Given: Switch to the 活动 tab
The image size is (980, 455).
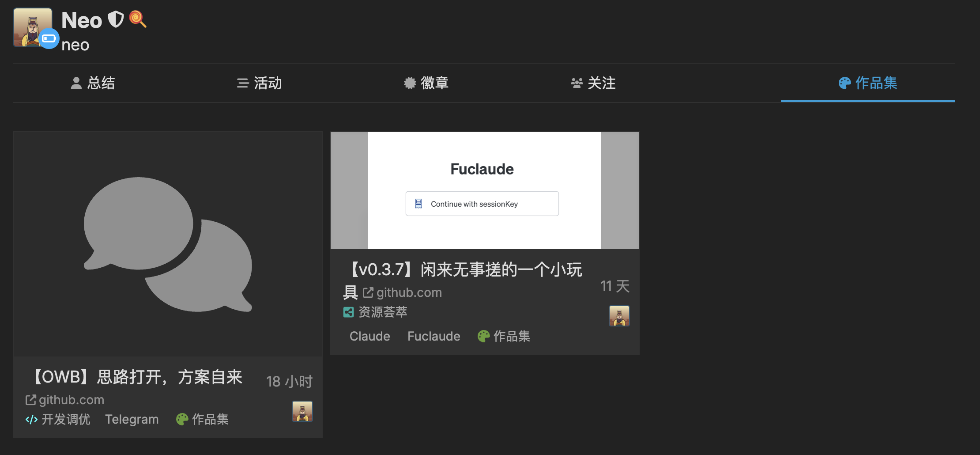Looking at the screenshot, I should coord(260,83).
